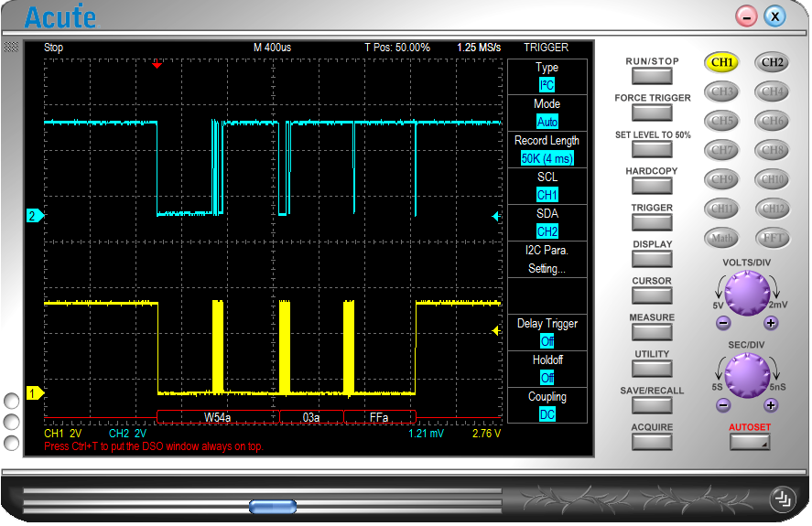
Task: Minimize window with red minus button
Action: (746, 16)
